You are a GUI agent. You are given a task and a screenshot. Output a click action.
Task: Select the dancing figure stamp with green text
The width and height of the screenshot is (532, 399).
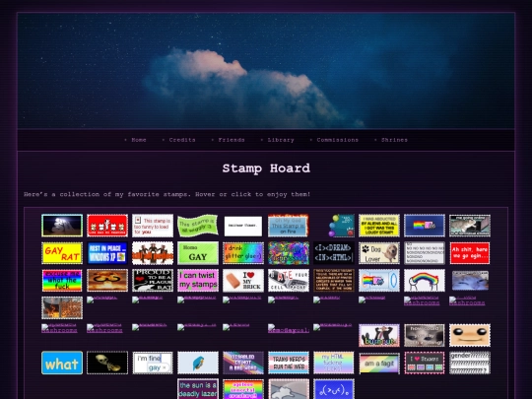click(379, 336)
